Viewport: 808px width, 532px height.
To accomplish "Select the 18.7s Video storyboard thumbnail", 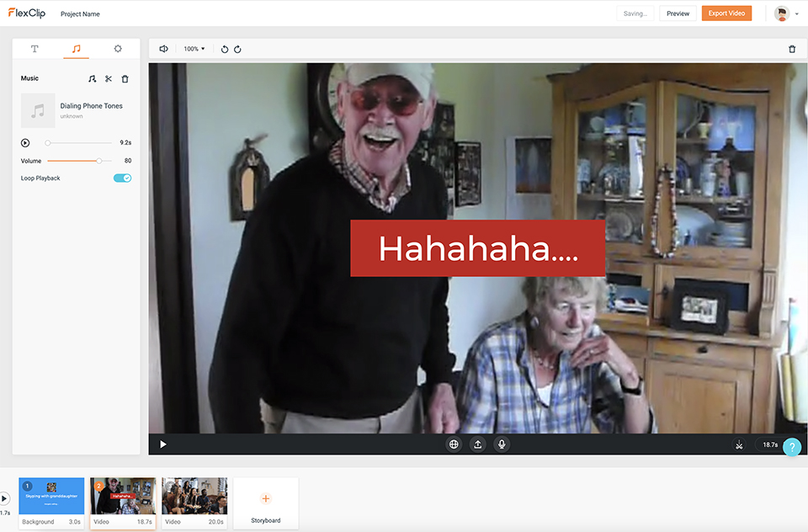I will click(x=123, y=503).
